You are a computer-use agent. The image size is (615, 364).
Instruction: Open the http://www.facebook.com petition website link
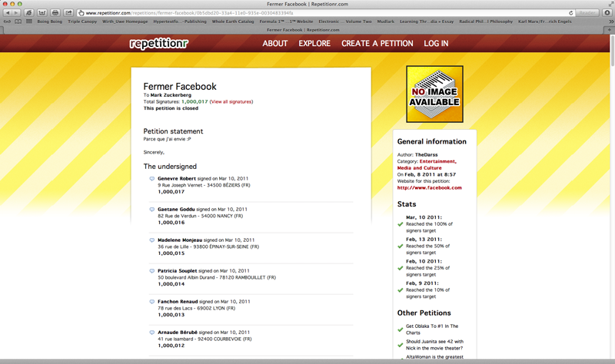point(430,187)
